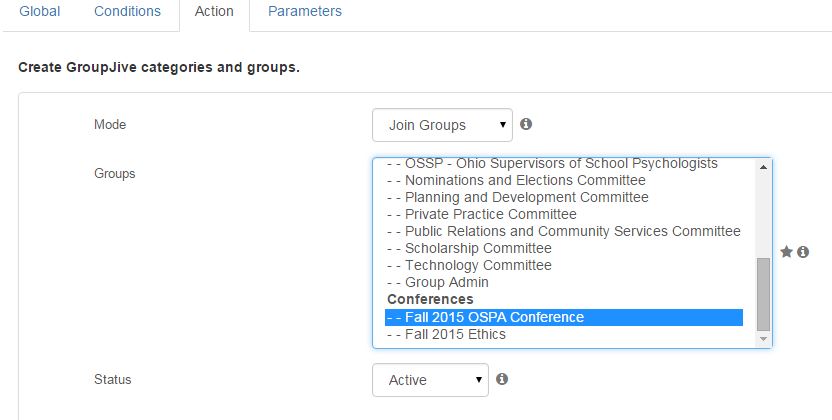Click the Groups list scrollbar thumb

[x=763, y=294]
